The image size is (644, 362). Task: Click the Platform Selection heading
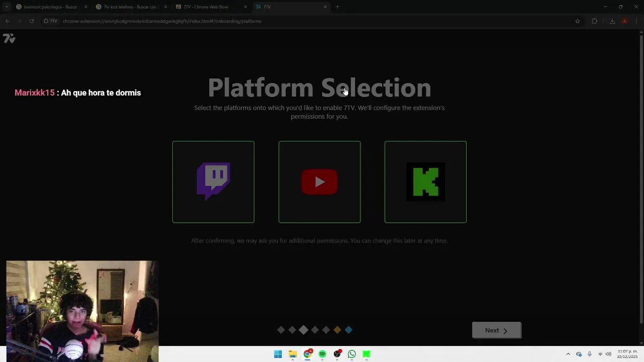tap(319, 88)
